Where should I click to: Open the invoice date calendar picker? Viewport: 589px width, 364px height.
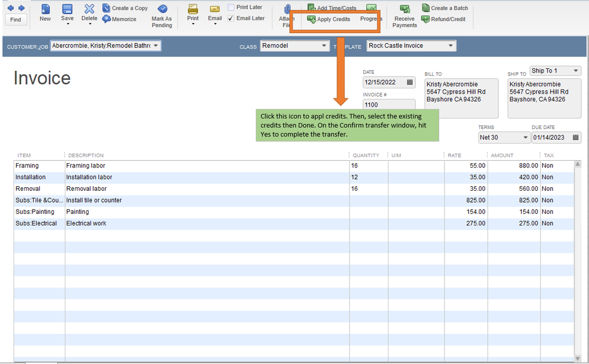pyautogui.click(x=410, y=82)
